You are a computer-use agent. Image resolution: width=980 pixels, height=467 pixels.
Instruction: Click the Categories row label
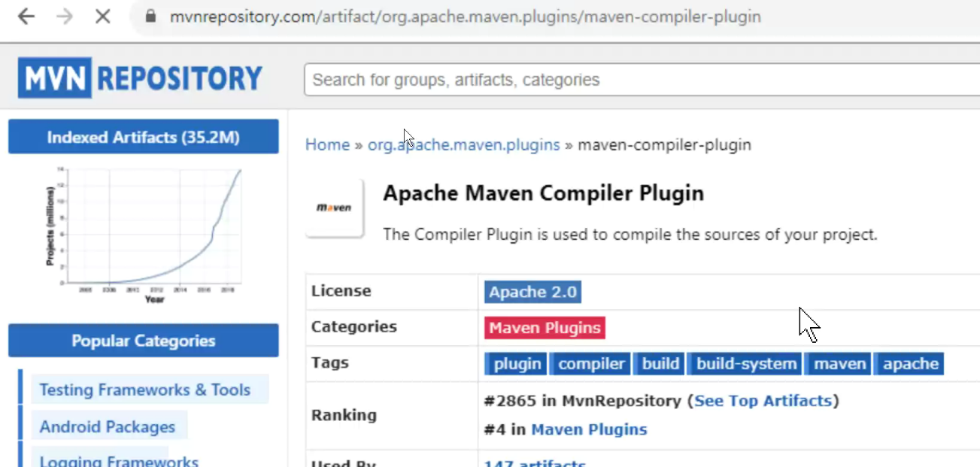[354, 326]
